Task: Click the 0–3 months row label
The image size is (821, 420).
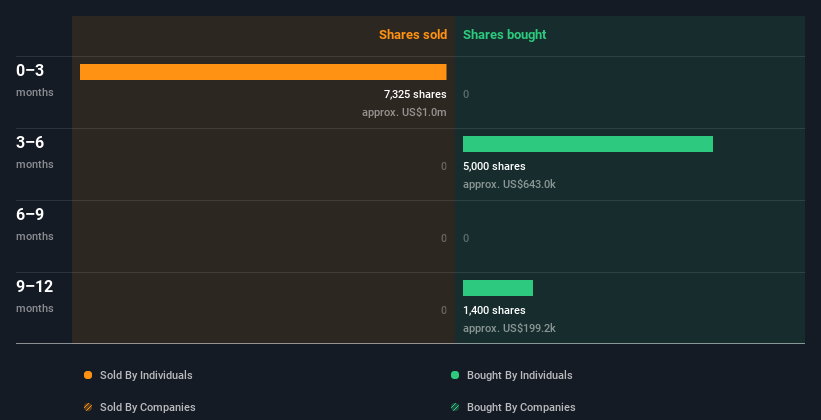Action: pyautogui.click(x=35, y=80)
